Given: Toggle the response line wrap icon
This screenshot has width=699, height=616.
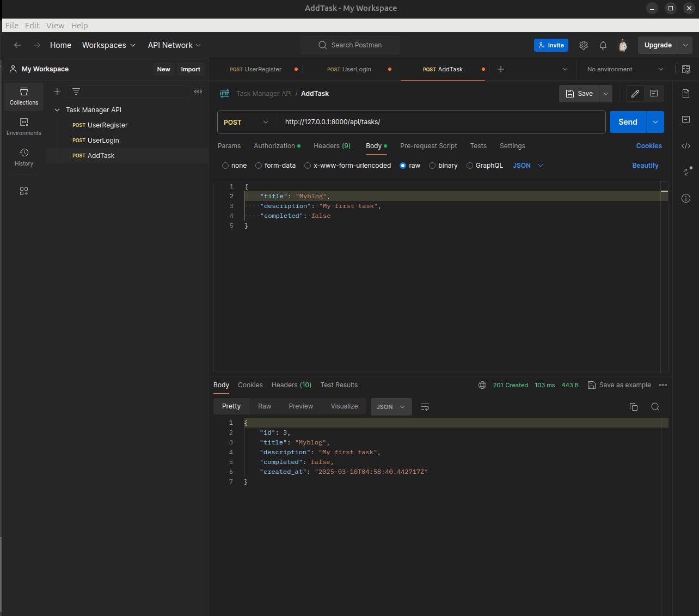Looking at the screenshot, I should (425, 407).
